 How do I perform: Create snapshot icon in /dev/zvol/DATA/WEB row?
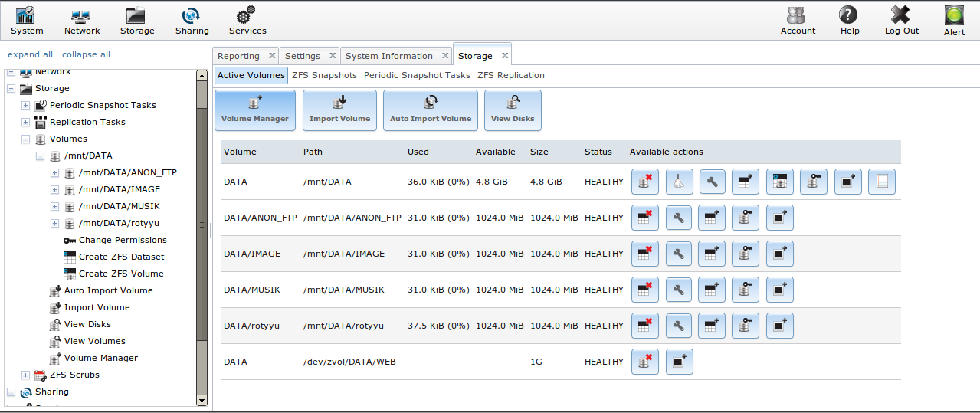coord(679,362)
